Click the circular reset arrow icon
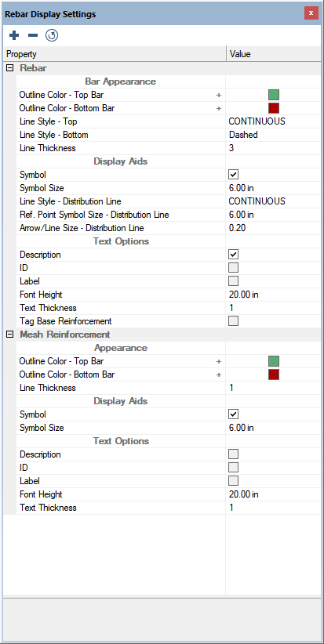Viewport: 324px width, 644px height. [x=52, y=36]
